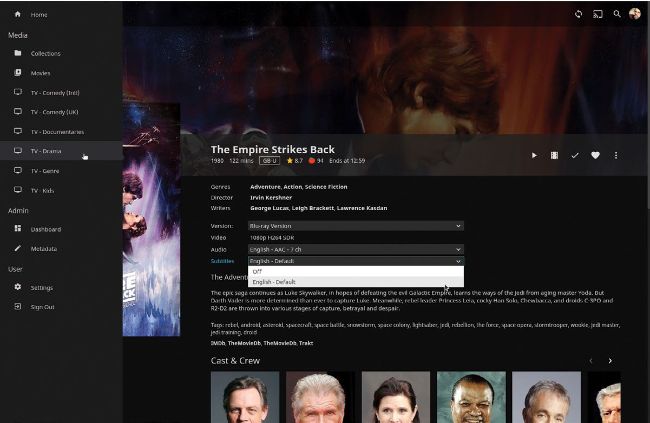Click the Science Fiction genre link

(326, 187)
